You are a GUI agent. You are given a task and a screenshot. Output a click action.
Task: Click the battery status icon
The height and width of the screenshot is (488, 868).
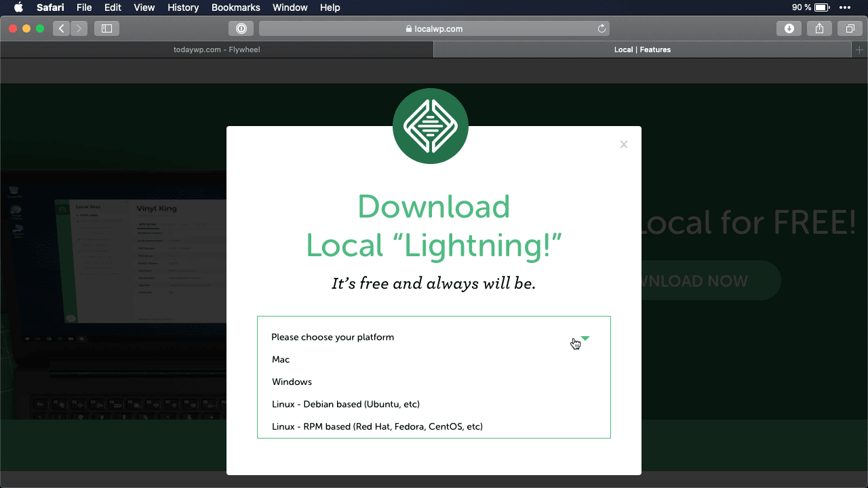coord(822,7)
